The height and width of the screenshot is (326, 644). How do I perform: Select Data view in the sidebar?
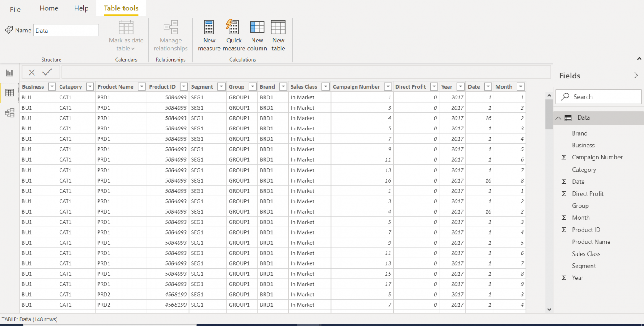[9, 93]
